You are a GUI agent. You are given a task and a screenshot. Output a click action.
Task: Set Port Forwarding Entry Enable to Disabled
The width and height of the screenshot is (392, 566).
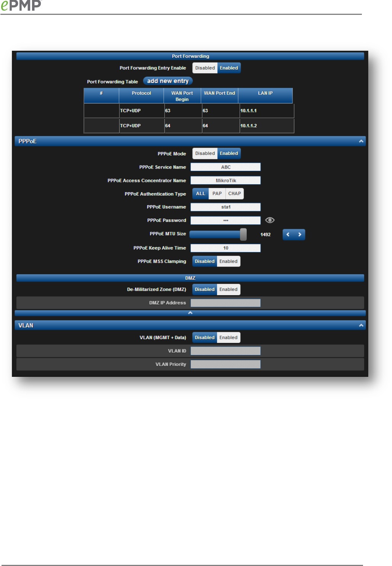(x=205, y=68)
